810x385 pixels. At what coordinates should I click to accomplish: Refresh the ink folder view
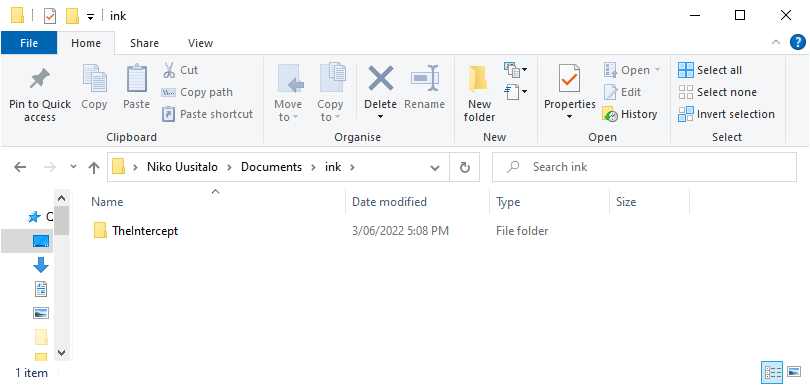tap(464, 167)
